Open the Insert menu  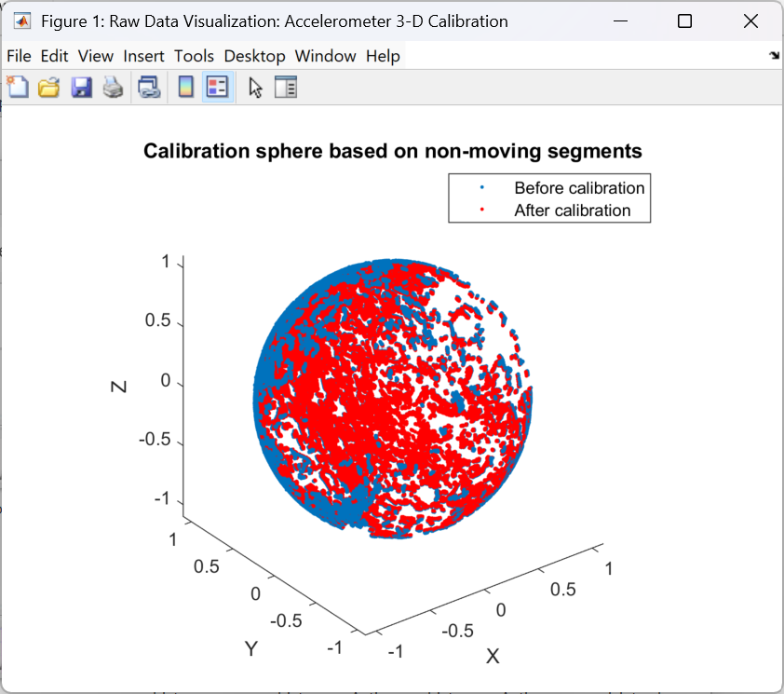143,56
